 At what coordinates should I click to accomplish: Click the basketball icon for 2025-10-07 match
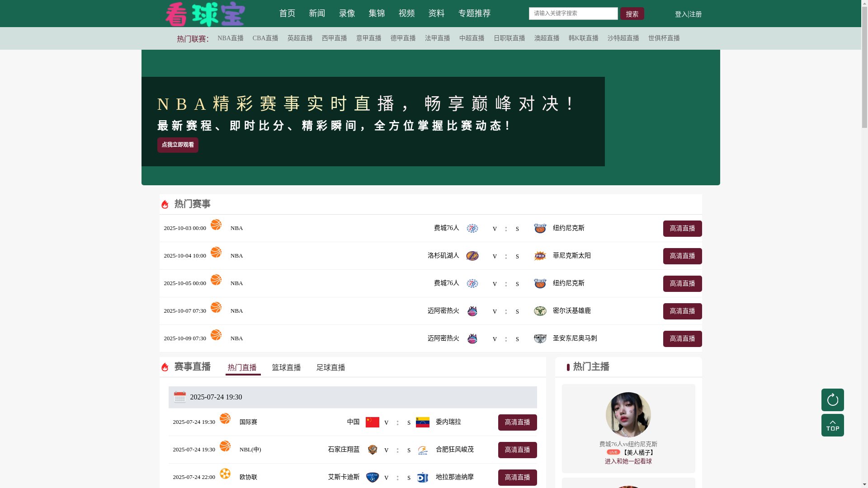click(x=216, y=307)
